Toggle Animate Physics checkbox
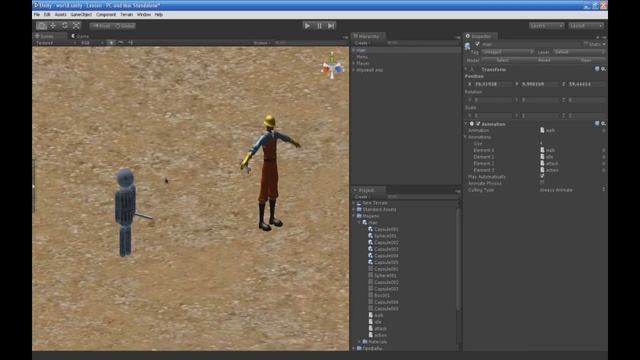The width and height of the screenshot is (640, 360). (542, 183)
